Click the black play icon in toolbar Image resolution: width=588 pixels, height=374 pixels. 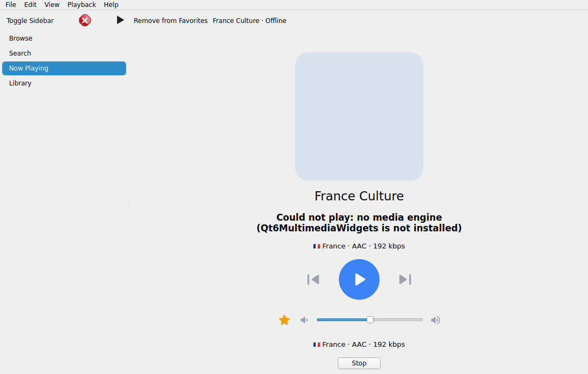(x=120, y=20)
